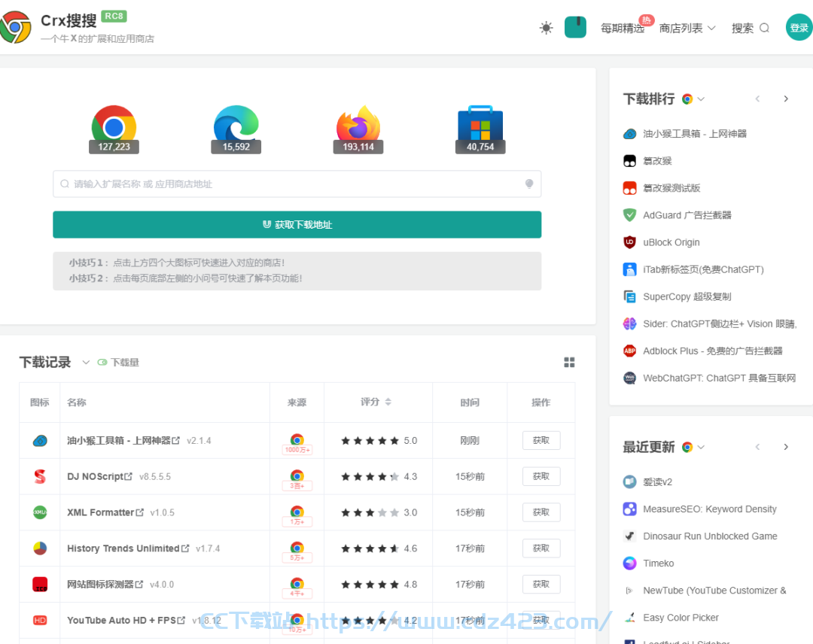Click the lightbulb hint icon in search box
This screenshot has height=644, width=813.
tap(529, 184)
